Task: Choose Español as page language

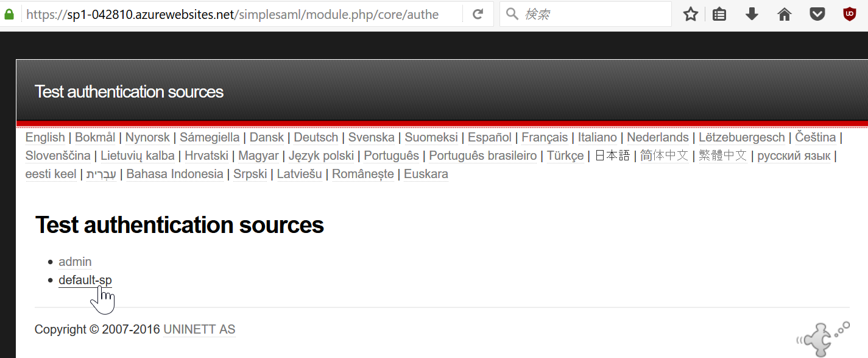Action: pyautogui.click(x=489, y=137)
